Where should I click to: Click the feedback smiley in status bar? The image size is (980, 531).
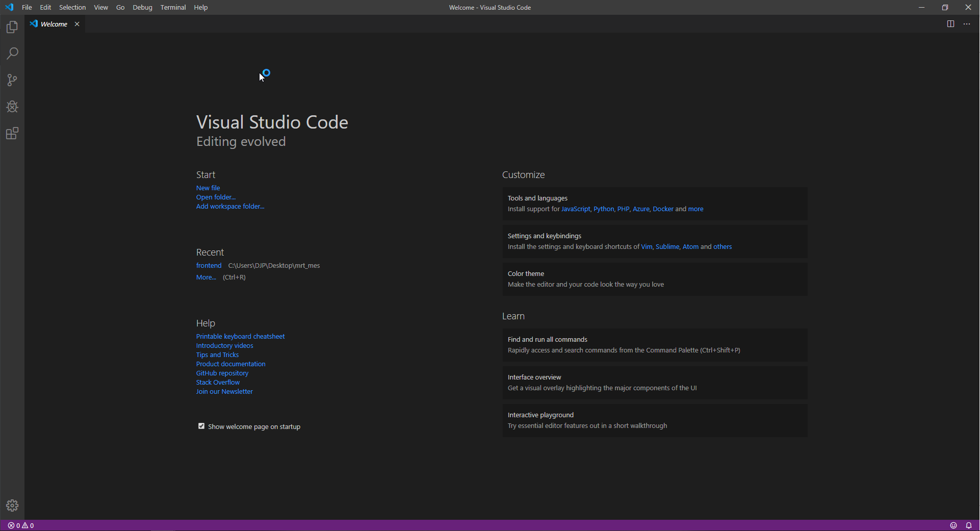click(x=953, y=525)
